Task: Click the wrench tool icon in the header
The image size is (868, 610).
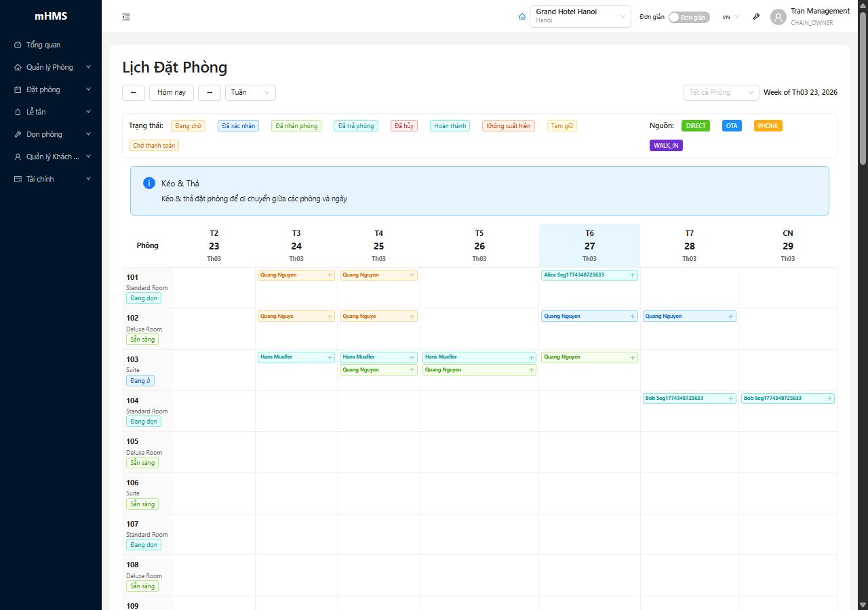Action: pyautogui.click(x=756, y=17)
